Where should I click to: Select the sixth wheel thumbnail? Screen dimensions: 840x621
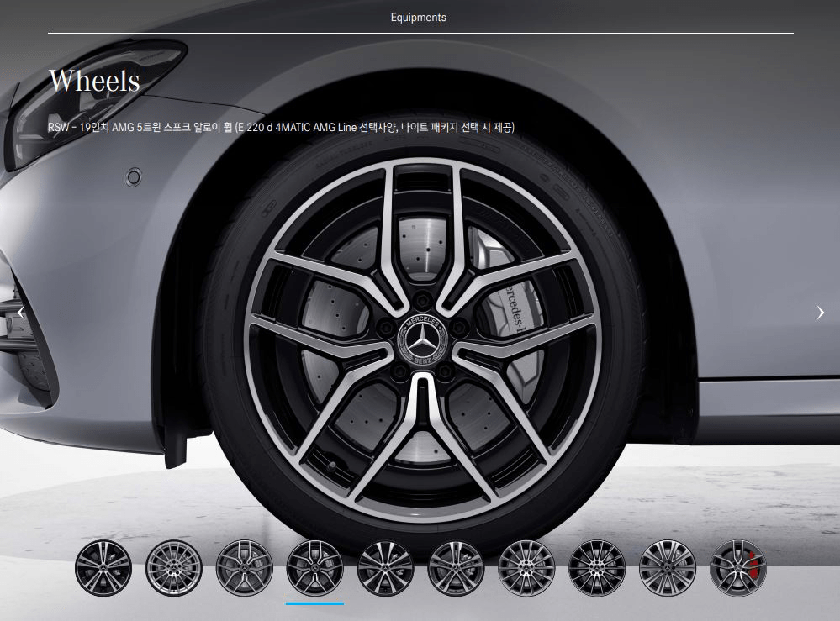click(x=456, y=567)
